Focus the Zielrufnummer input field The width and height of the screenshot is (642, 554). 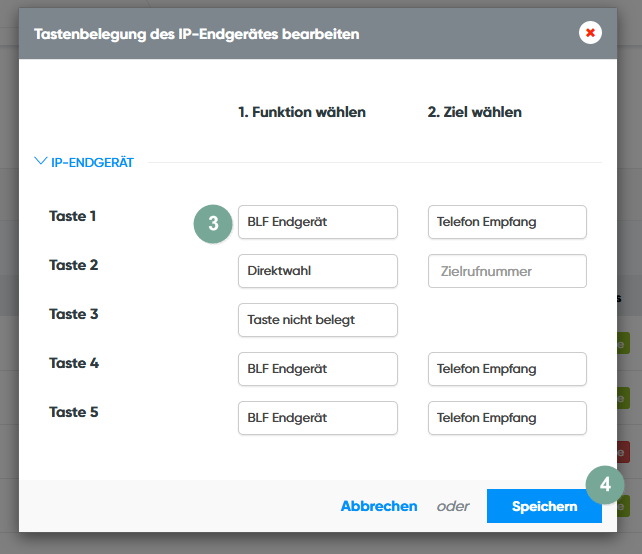[506, 271]
